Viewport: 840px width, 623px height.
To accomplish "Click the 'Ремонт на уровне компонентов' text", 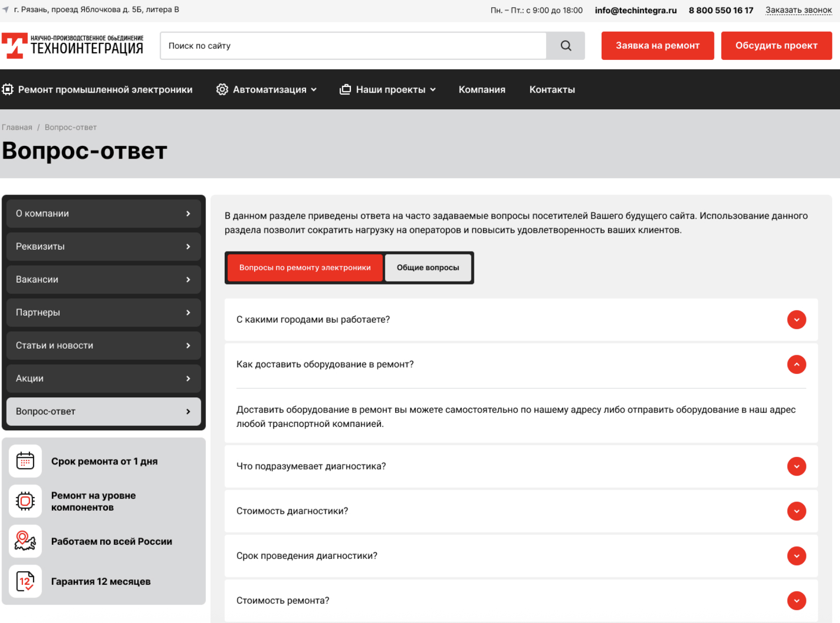I will 94,501.
